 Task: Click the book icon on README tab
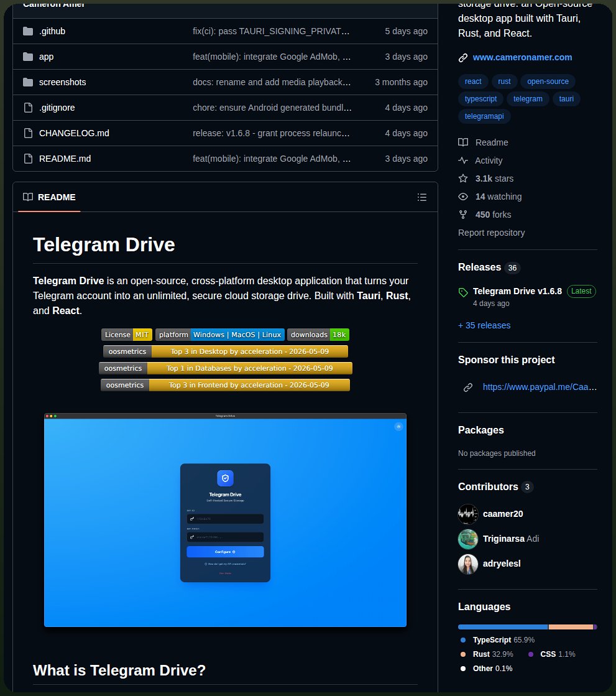(28, 197)
